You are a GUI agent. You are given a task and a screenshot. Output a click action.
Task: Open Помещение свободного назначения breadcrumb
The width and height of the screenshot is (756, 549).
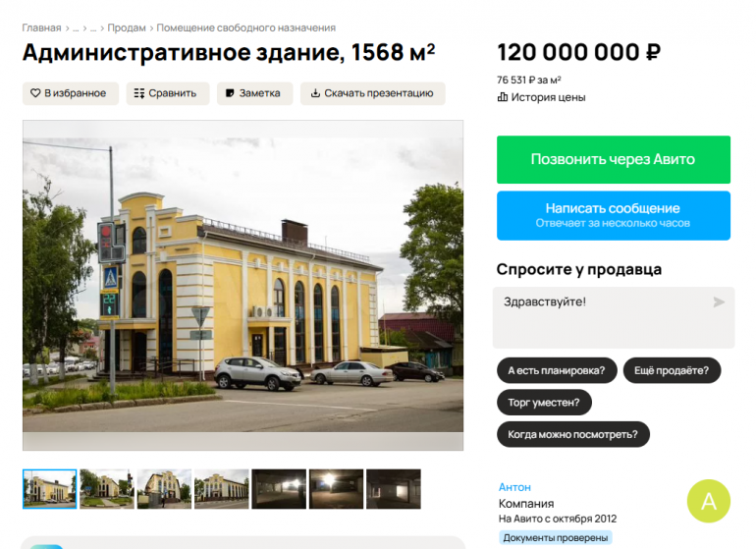pyautogui.click(x=245, y=27)
